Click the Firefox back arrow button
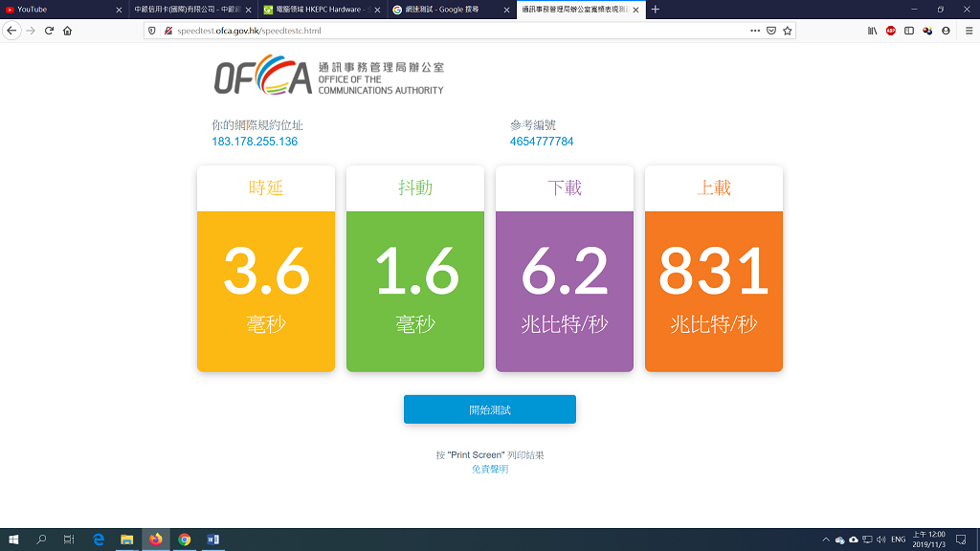Screen dimensions: 980x551 [x=11, y=31]
